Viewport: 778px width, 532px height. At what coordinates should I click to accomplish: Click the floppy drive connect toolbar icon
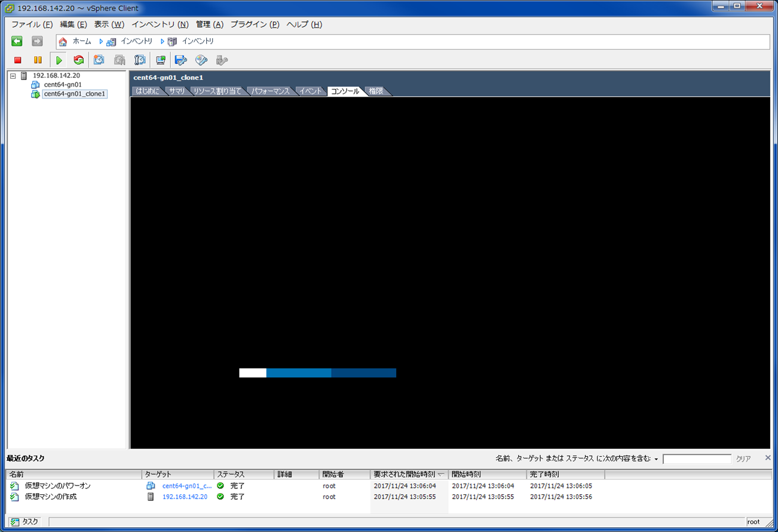[181, 60]
